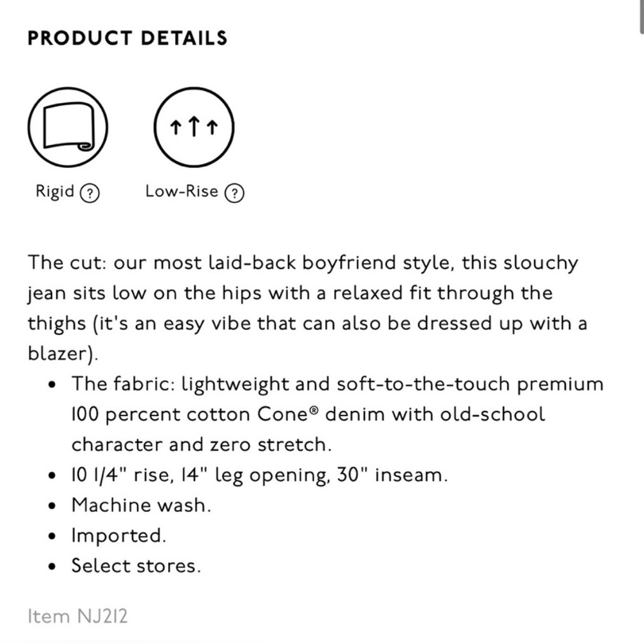
Task: Click the Low-Rise label text
Action: tap(182, 191)
